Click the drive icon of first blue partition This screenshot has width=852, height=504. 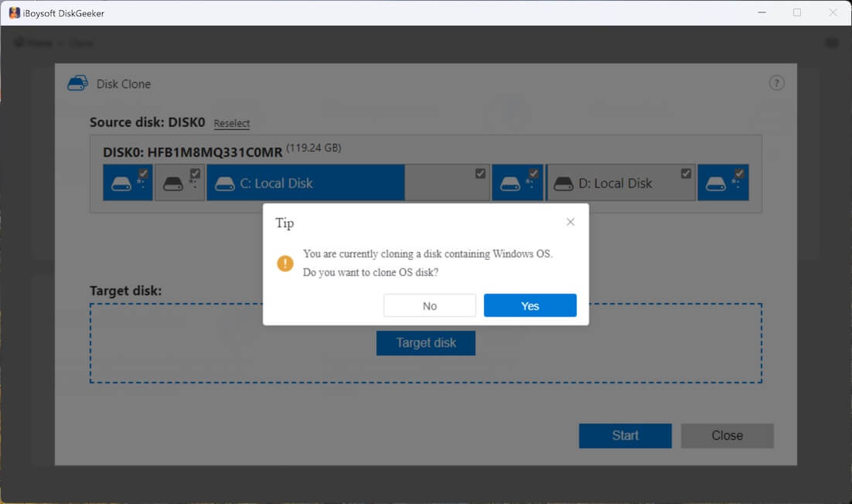coord(121,184)
